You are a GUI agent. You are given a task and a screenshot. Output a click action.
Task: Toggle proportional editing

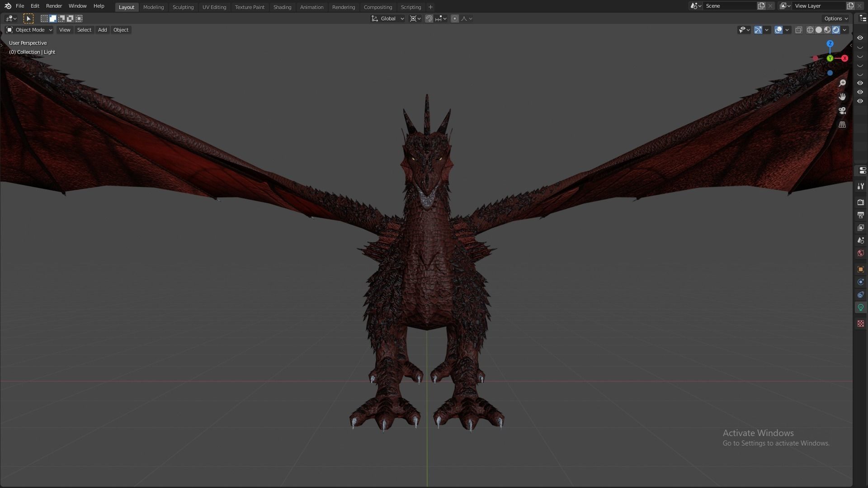[x=455, y=19]
